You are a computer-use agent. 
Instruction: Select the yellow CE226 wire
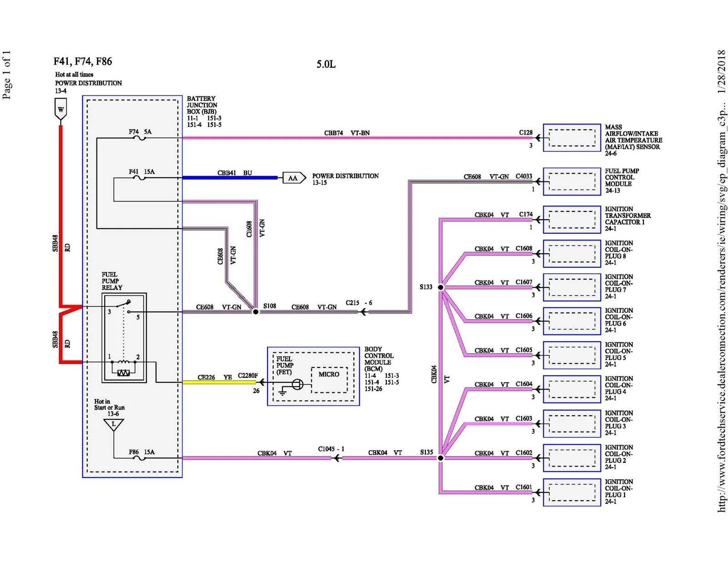coord(219,382)
